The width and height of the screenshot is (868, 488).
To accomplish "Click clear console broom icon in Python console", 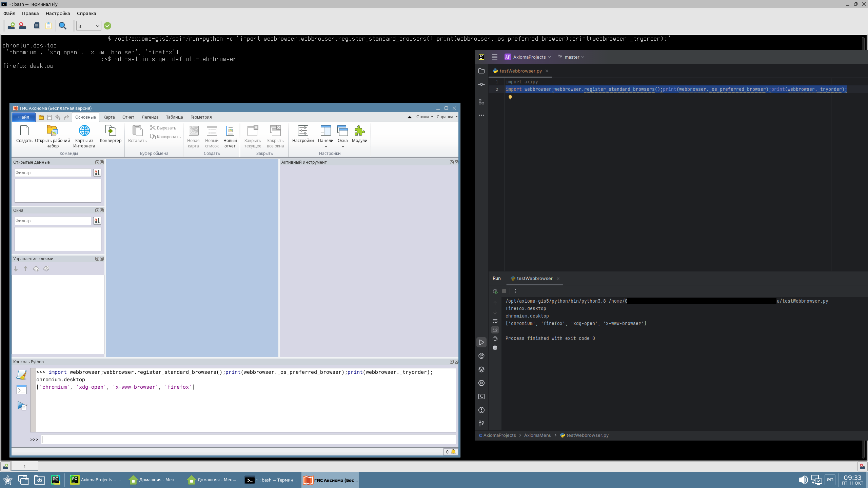I will tap(22, 374).
